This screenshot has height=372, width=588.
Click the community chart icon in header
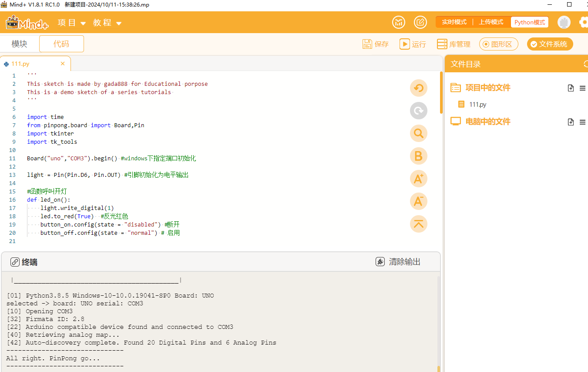pos(399,22)
